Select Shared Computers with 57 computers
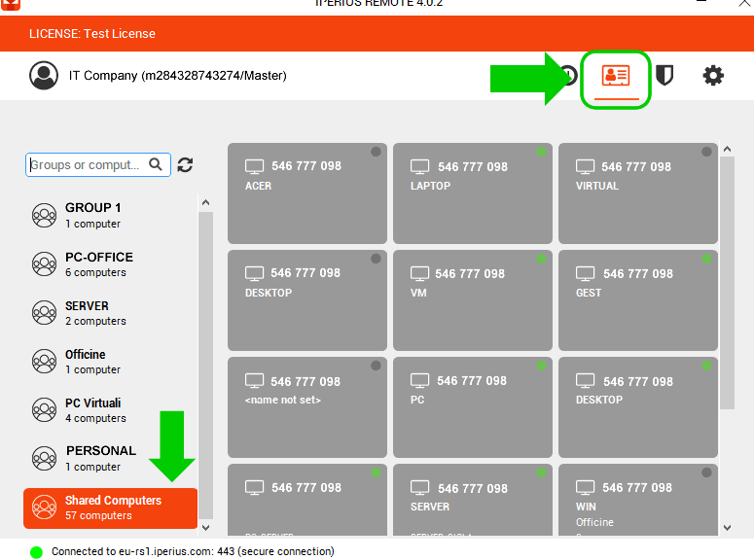Screen dimensions: 754x560 point(110,508)
